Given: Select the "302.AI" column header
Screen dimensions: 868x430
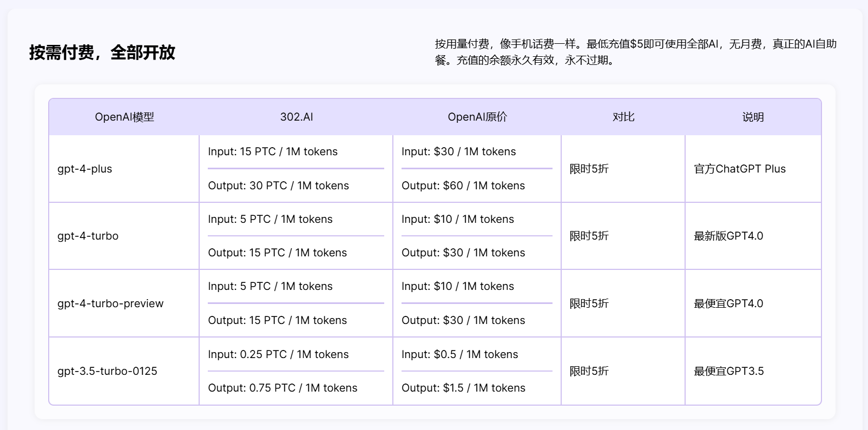Looking at the screenshot, I should (x=297, y=117).
